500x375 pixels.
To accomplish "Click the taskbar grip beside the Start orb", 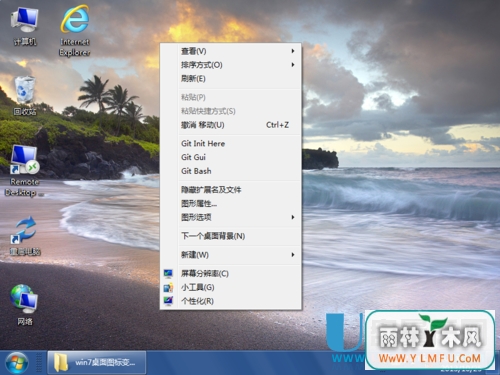I will [39, 363].
